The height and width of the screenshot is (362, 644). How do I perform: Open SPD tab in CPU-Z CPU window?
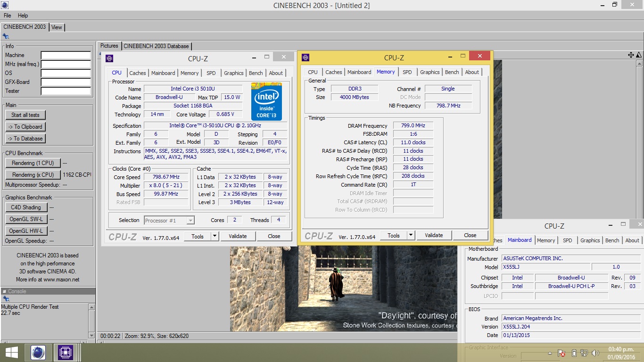point(211,73)
